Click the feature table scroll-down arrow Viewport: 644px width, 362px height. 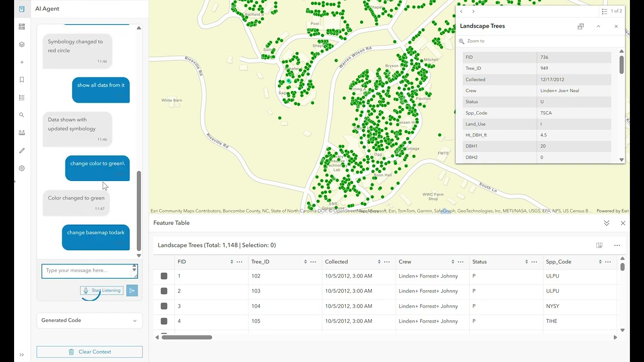622,330
